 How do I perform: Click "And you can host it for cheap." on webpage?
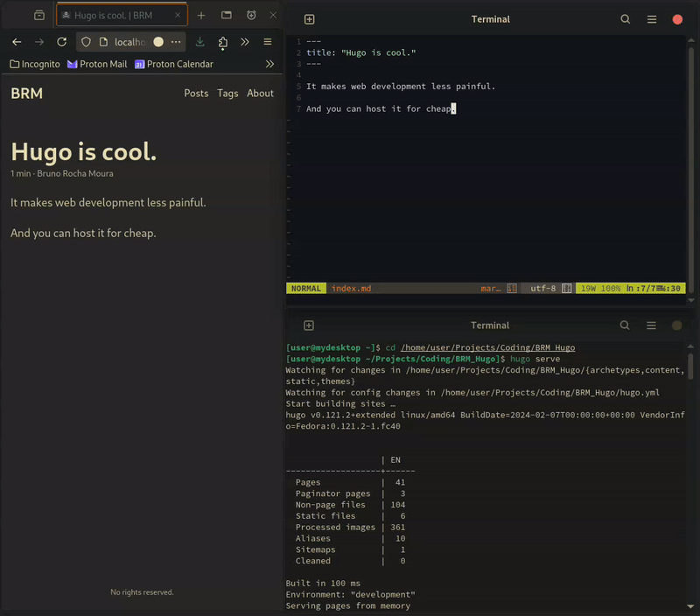pos(83,234)
